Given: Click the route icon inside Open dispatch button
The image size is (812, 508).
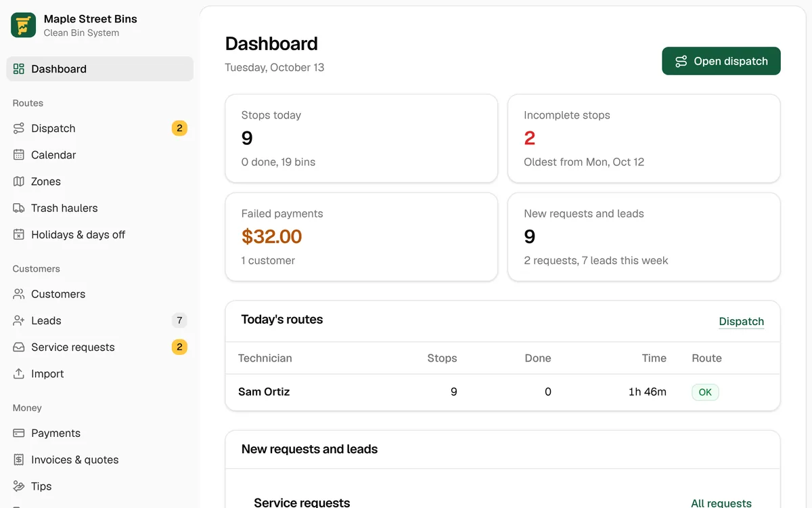Looking at the screenshot, I should coord(681,61).
